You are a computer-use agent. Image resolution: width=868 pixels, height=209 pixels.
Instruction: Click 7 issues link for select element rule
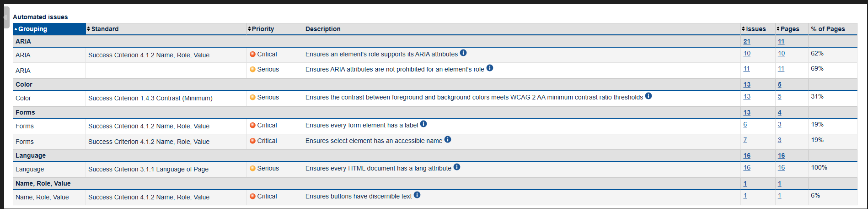(x=745, y=140)
